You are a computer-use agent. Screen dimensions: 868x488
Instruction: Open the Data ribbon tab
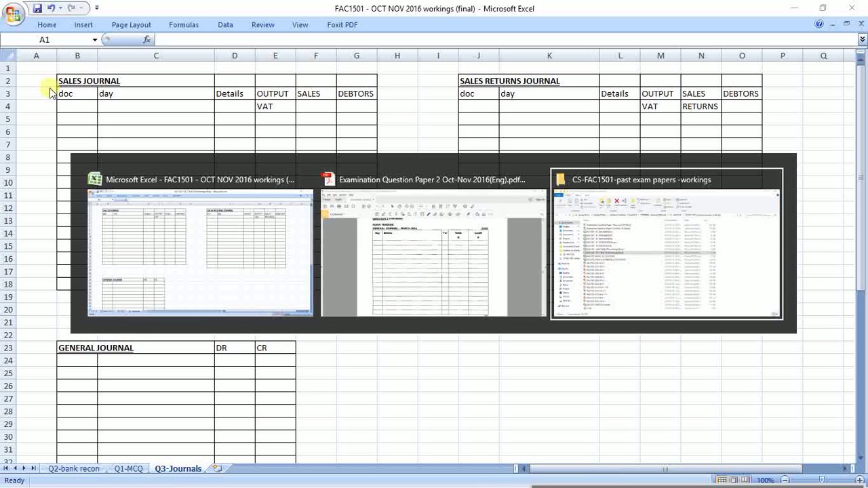(x=225, y=24)
